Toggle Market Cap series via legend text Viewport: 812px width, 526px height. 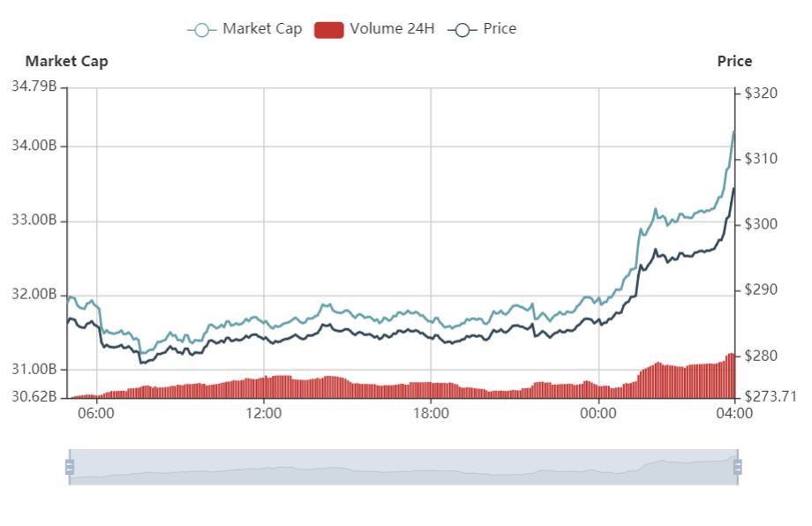click(x=261, y=28)
